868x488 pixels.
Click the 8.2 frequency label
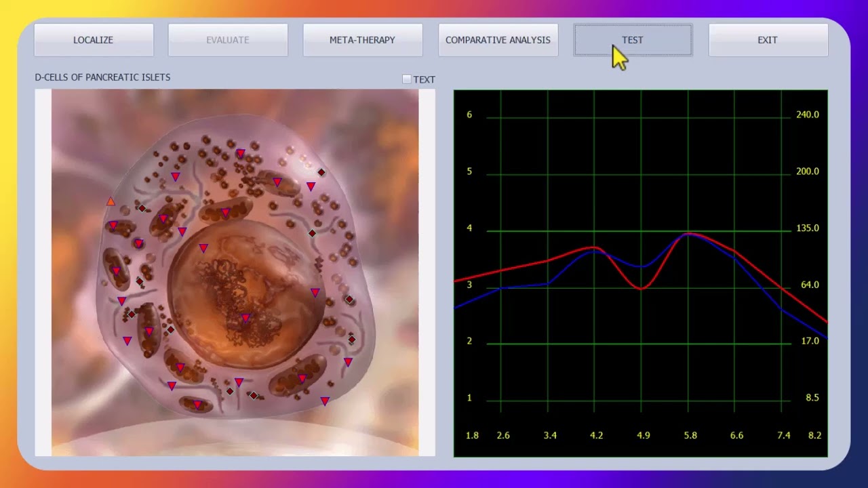pos(815,435)
